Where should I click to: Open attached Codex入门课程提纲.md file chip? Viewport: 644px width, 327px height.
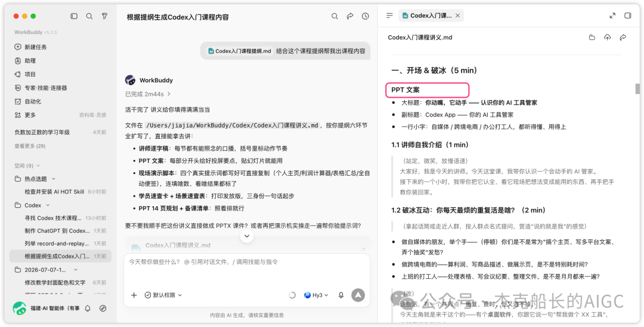coord(239,51)
